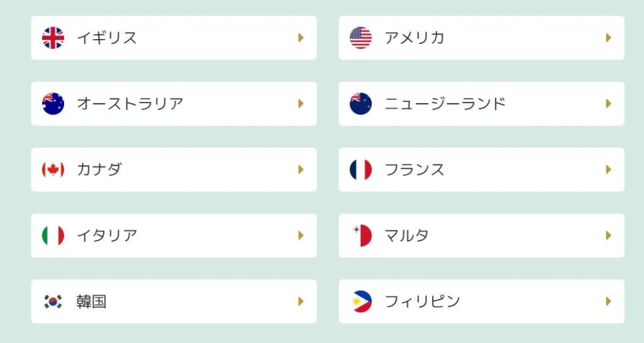Image resolution: width=644 pixels, height=343 pixels.
Task: Go to the マルタ country page
Action: (x=406, y=235)
